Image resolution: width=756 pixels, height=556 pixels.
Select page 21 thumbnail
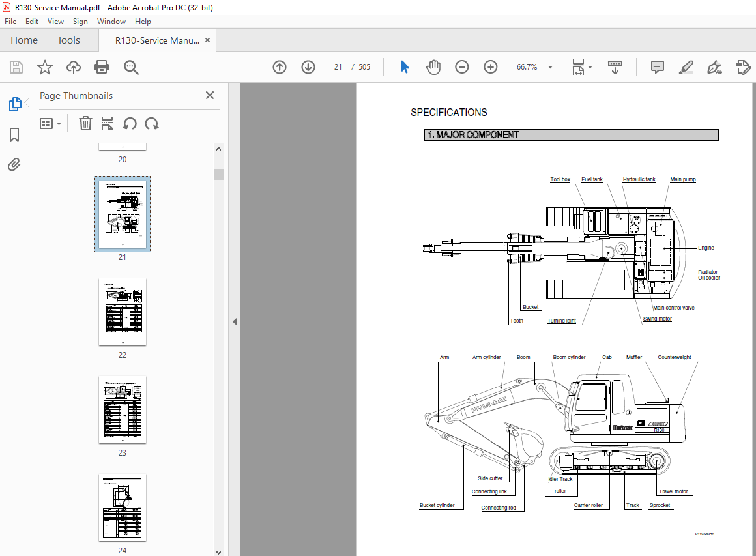point(123,214)
